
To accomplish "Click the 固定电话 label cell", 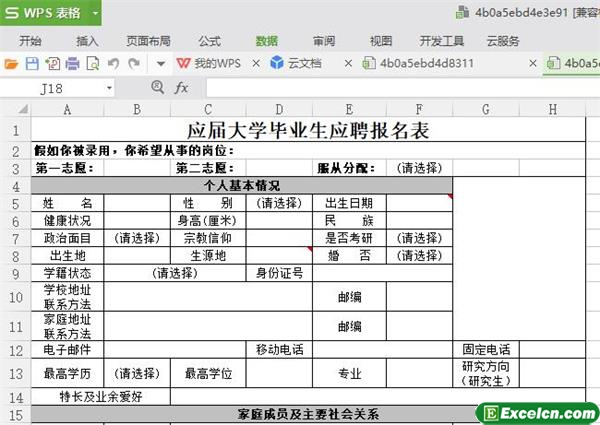I will tap(486, 349).
